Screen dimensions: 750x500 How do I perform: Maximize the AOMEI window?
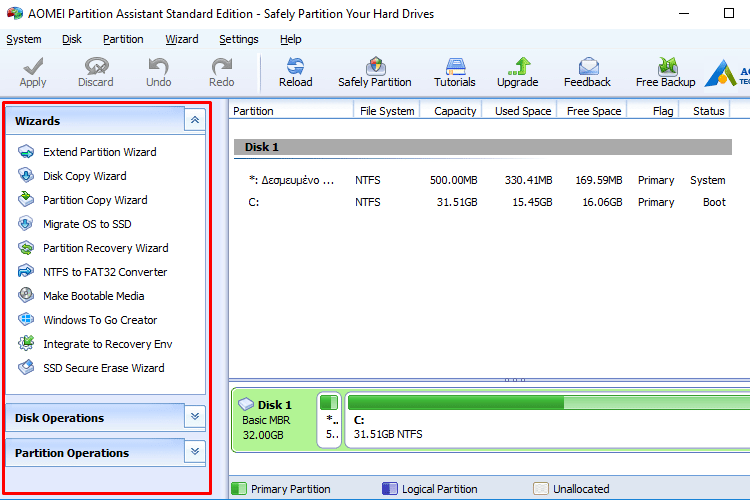pyautogui.click(x=728, y=13)
